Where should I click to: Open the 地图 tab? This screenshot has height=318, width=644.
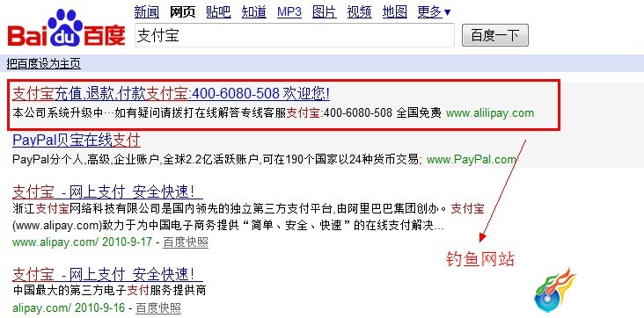pyautogui.click(x=395, y=12)
